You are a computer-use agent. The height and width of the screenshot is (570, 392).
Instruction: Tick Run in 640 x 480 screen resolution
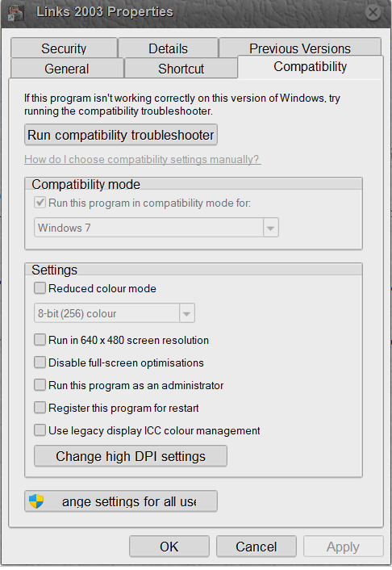pyautogui.click(x=40, y=340)
